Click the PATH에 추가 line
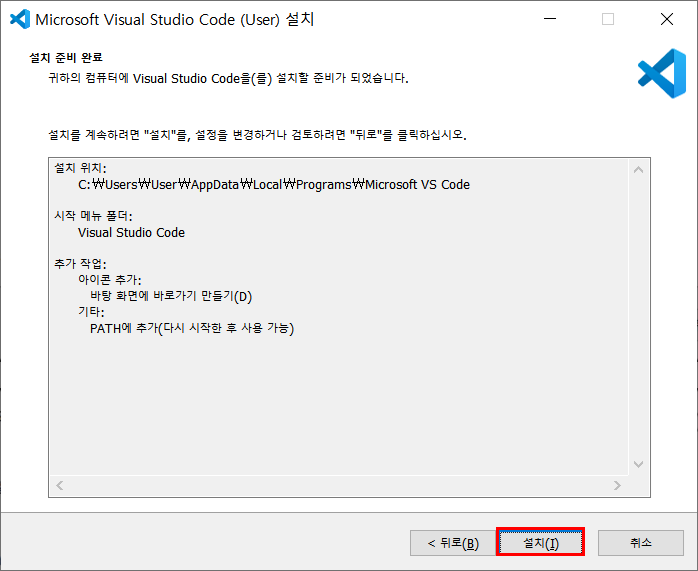The height and width of the screenshot is (571, 698). coord(192,328)
